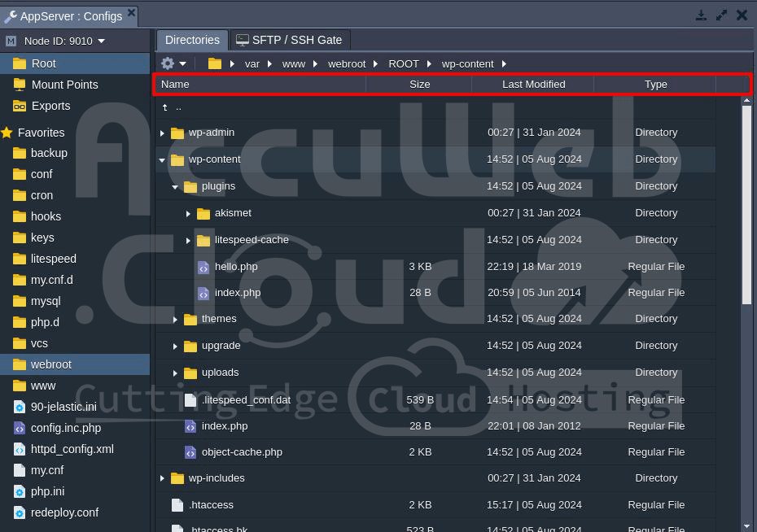Click the expand-to-fullscreen arrows icon
The image size is (757, 532).
(721, 15)
